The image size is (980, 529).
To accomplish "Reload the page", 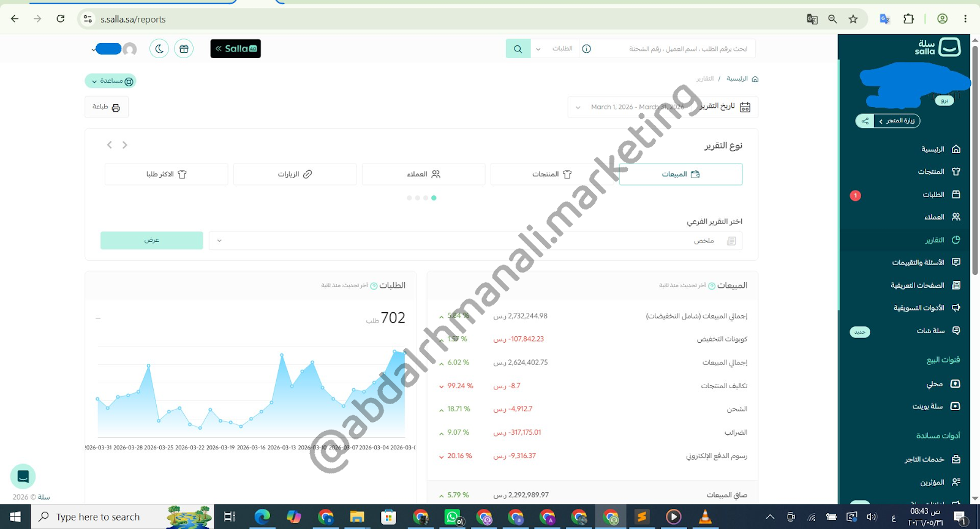I will click(61, 19).
